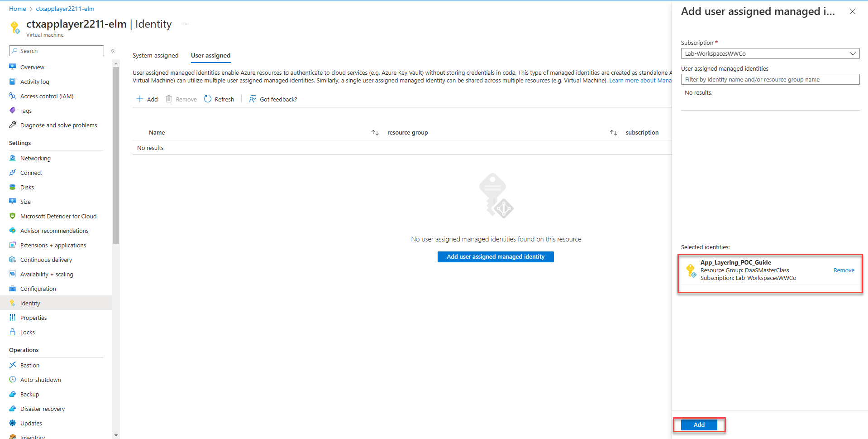Screen dimensions: 868x439
Task: Click the Add command in the toolbar
Action: (x=148, y=99)
